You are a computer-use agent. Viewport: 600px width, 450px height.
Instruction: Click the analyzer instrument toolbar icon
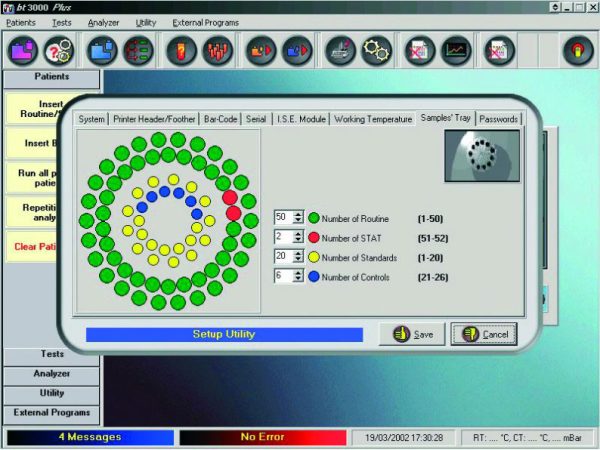pos(341,51)
